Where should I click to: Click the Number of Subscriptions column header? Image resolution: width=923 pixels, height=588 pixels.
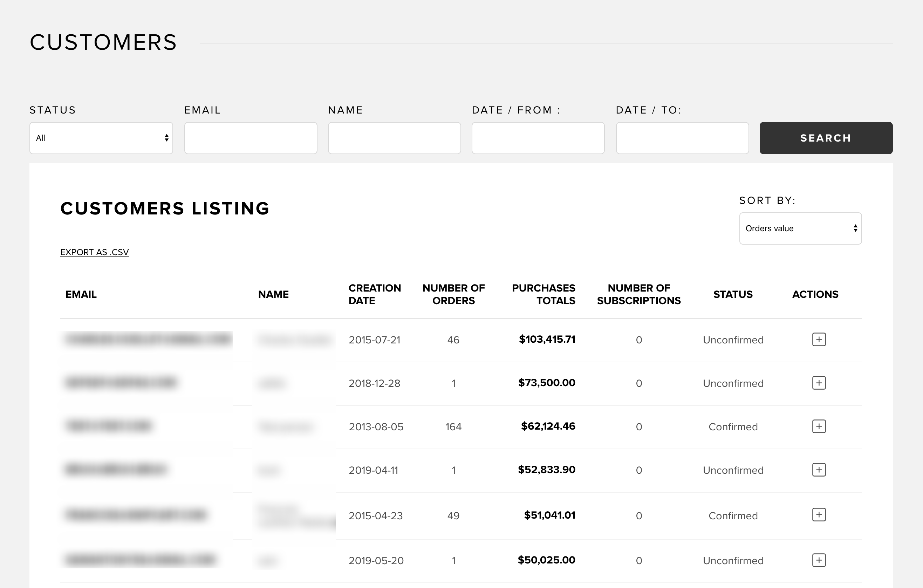[638, 294]
